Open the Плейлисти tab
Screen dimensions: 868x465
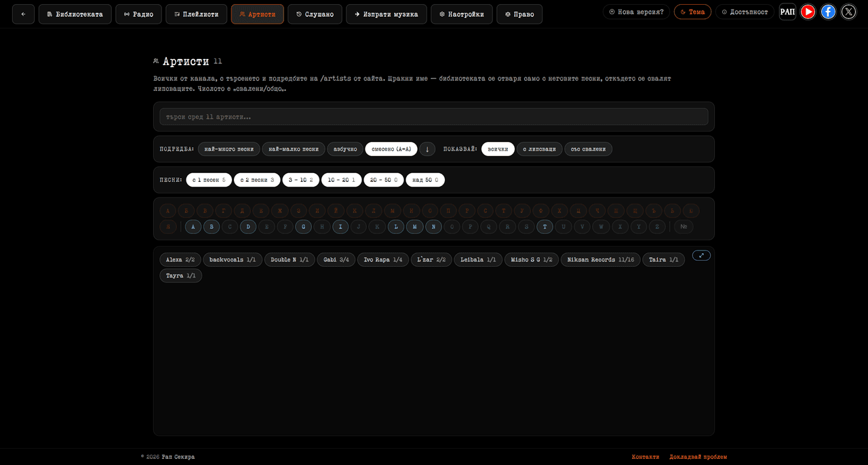[196, 14]
